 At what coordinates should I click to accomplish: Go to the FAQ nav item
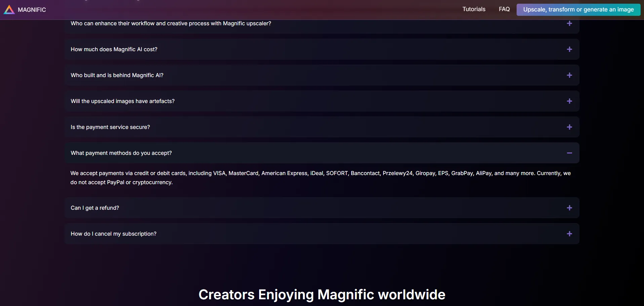(504, 9)
